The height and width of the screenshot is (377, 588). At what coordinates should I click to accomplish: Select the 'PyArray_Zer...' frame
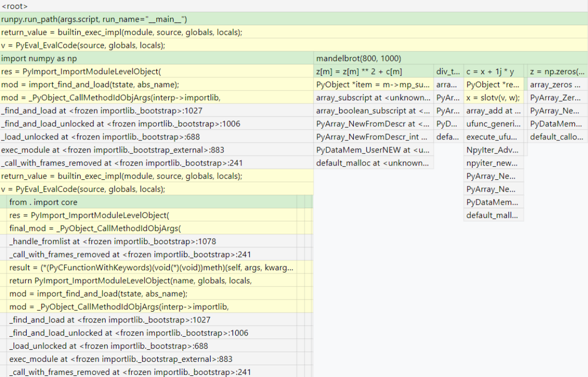[x=558, y=98]
